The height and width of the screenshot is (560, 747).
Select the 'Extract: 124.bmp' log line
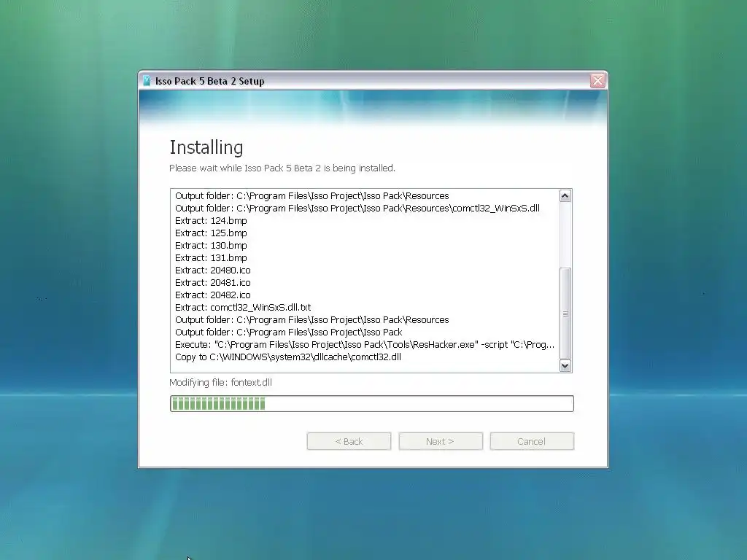tap(211, 220)
